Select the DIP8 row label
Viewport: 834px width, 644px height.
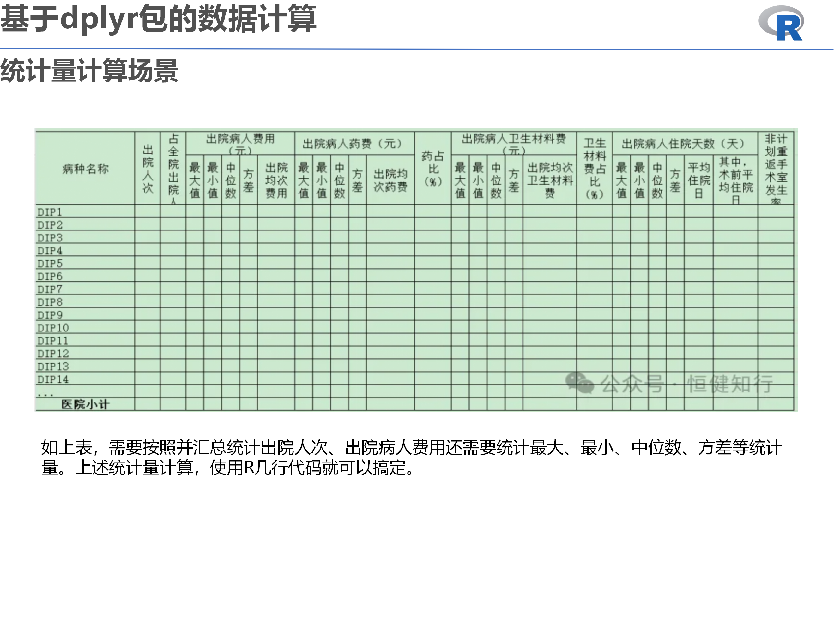[50, 302]
